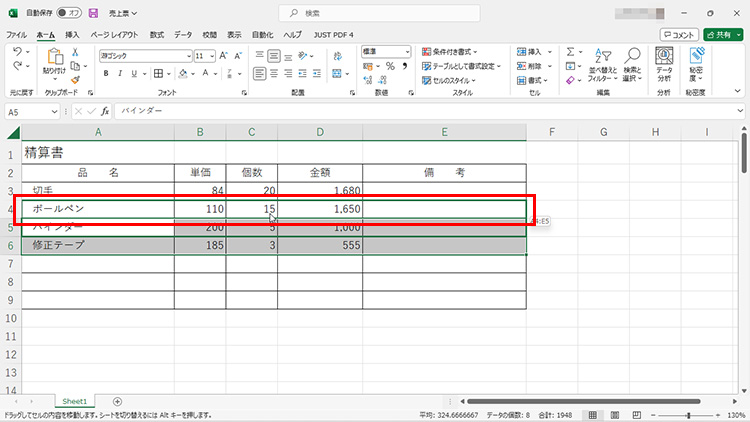Screen dimensions: 750x422
Task: Toggle Italic formatting
Action: [118, 73]
